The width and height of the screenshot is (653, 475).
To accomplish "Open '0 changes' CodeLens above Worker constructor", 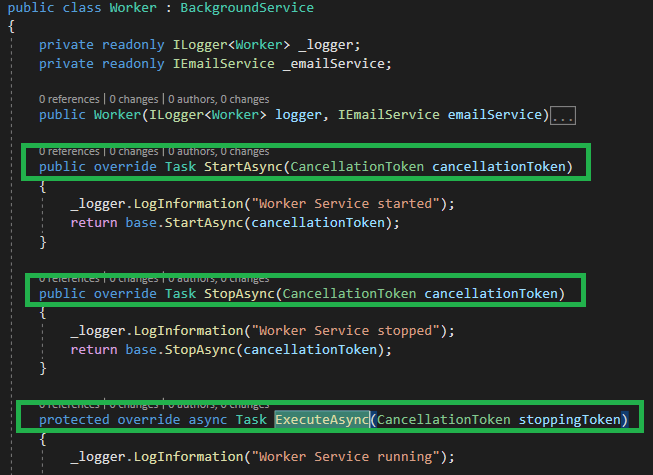I will coord(134,99).
